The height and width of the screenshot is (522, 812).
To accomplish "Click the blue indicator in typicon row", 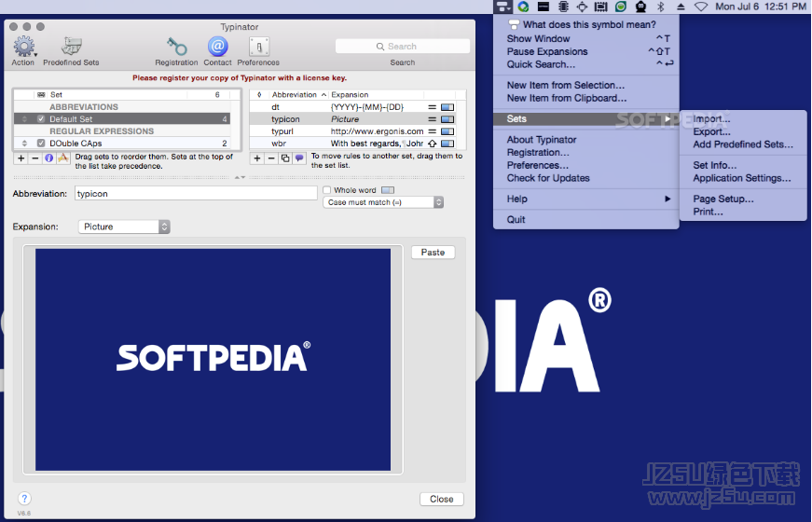I will point(447,119).
